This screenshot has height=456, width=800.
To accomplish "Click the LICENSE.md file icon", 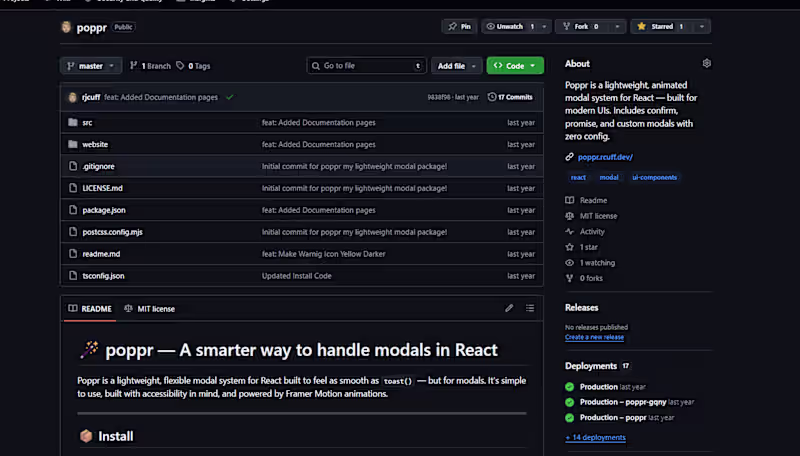I will click(x=73, y=188).
